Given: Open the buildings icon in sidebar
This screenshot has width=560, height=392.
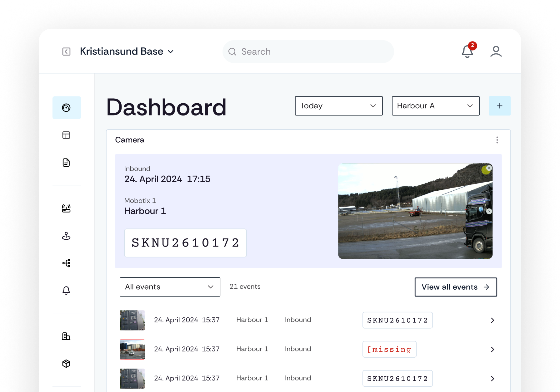Looking at the screenshot, I should click(x=66, y=336).
